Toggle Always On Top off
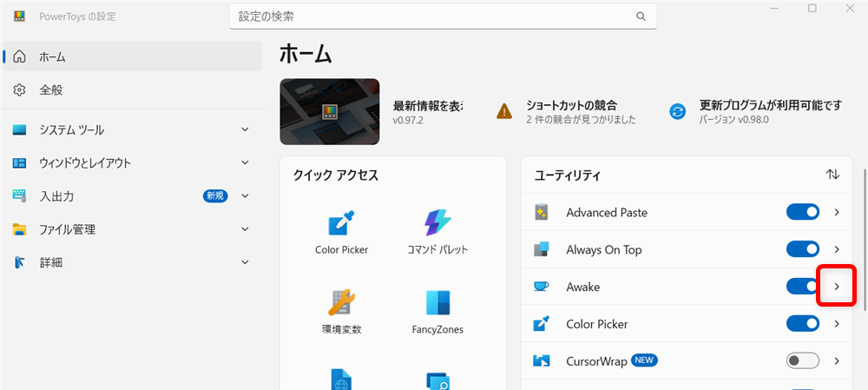The image size is (868, 390). coord(803,249)
